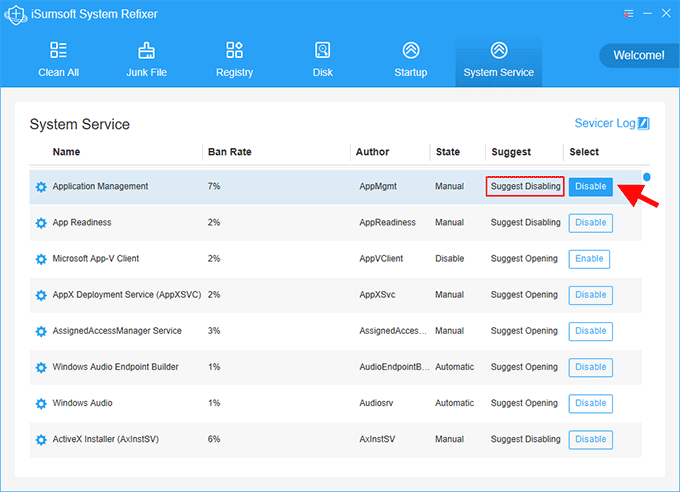
Task: Select the Application Management row name
Action: point(100,186)
